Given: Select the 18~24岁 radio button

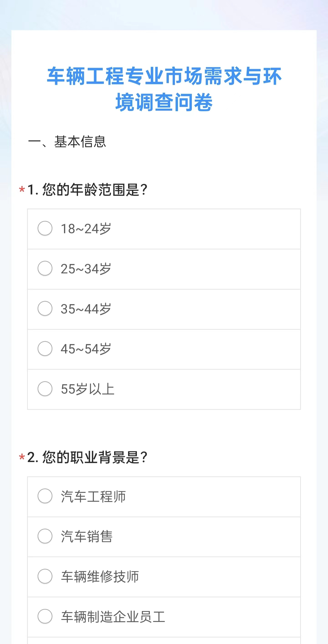Looking at the screenshot, I should click(x=45, y=228).
